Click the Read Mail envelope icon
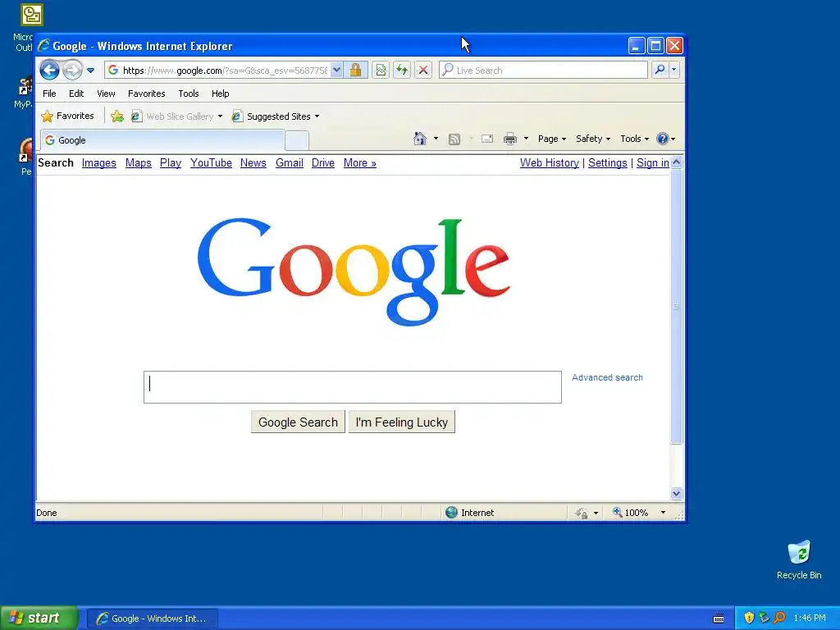Screen dimensions: 840x630 pyautogui.click(x=487, y=139)
